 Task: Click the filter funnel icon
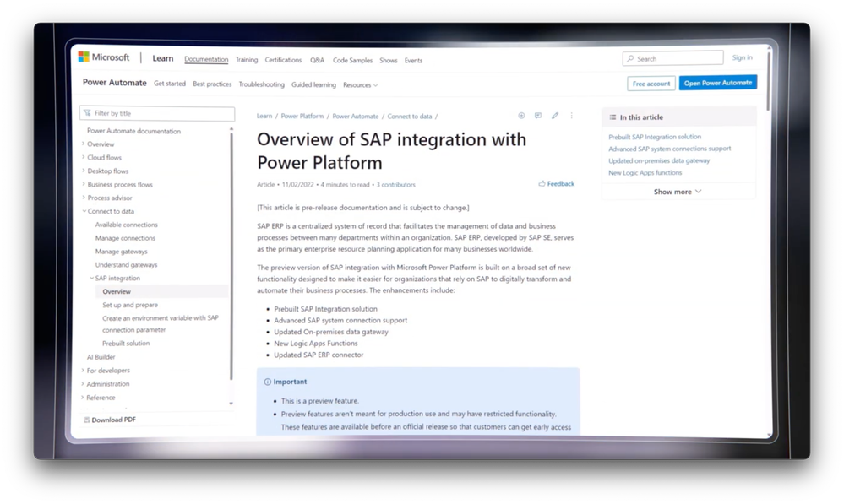87,113
